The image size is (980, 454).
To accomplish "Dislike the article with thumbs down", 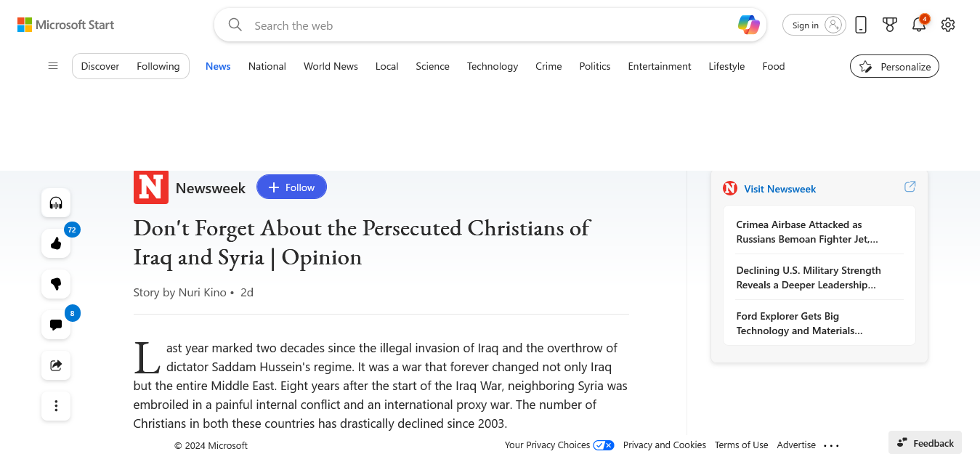I will coord(56,284).
